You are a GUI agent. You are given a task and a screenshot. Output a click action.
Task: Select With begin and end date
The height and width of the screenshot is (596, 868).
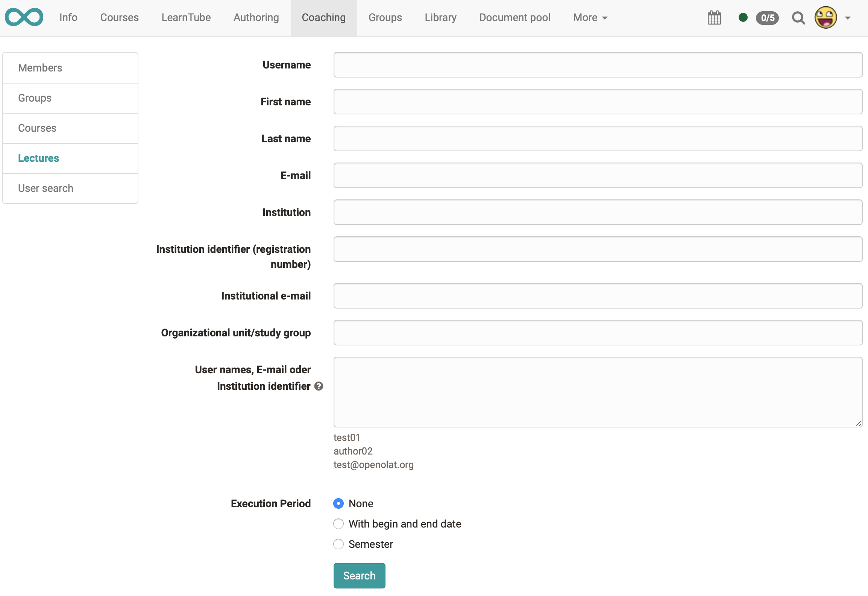pos(338,524)
